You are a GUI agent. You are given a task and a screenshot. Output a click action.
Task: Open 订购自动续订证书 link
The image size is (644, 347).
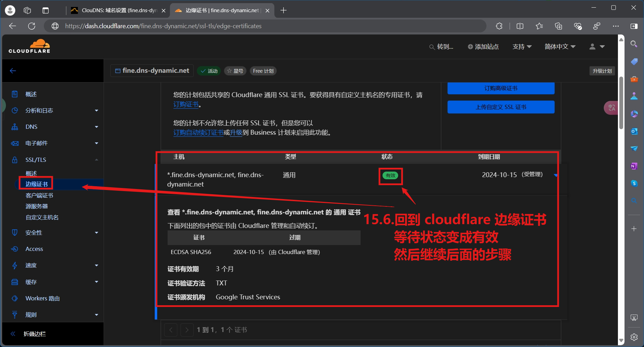tap(198, 133)
